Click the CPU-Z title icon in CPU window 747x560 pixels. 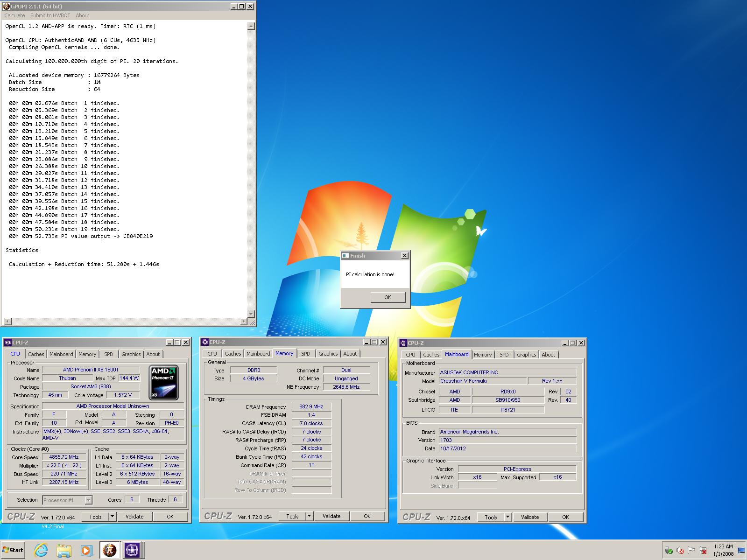point(8,342)
